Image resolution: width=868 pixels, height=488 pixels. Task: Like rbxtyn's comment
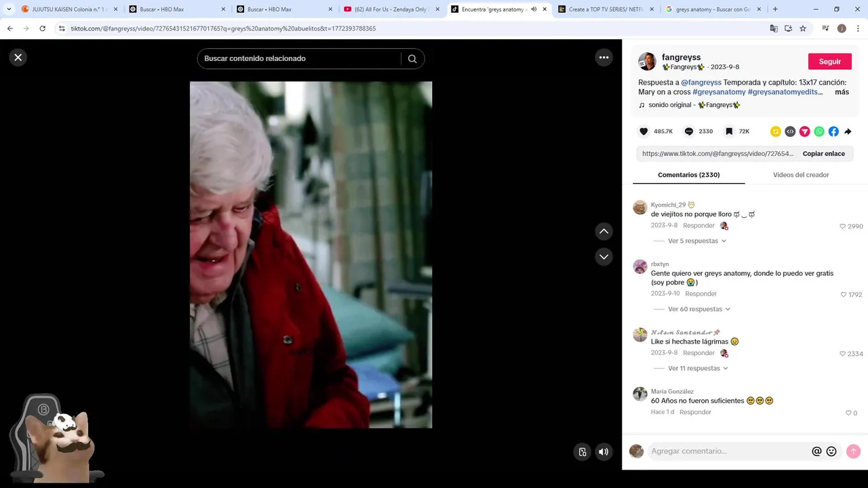pyautogui.click(x=844, y=295)
